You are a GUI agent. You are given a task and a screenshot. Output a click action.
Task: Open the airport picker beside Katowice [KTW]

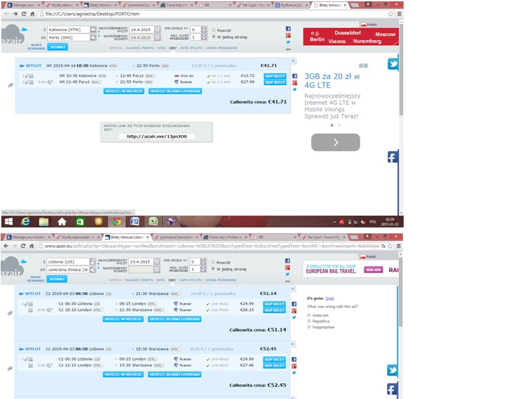point(93,29)
